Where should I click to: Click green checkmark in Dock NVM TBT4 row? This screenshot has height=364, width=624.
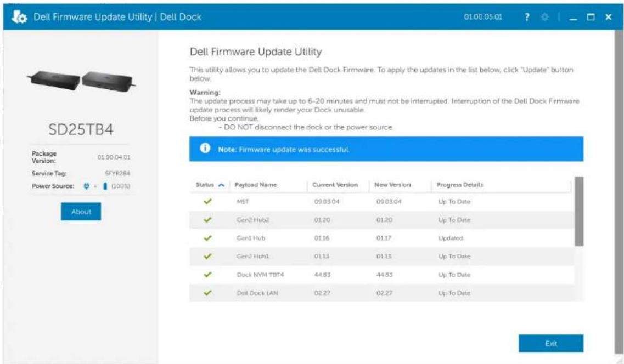(x=207, y=275)
